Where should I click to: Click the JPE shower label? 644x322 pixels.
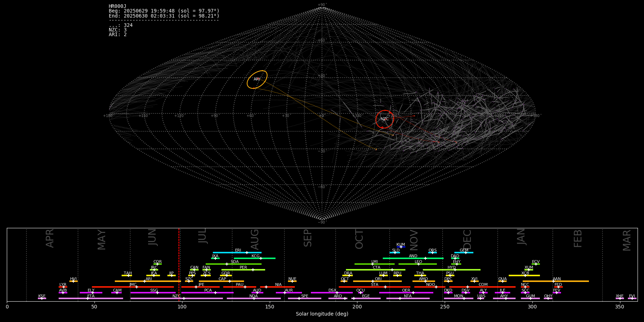point(201,284)
